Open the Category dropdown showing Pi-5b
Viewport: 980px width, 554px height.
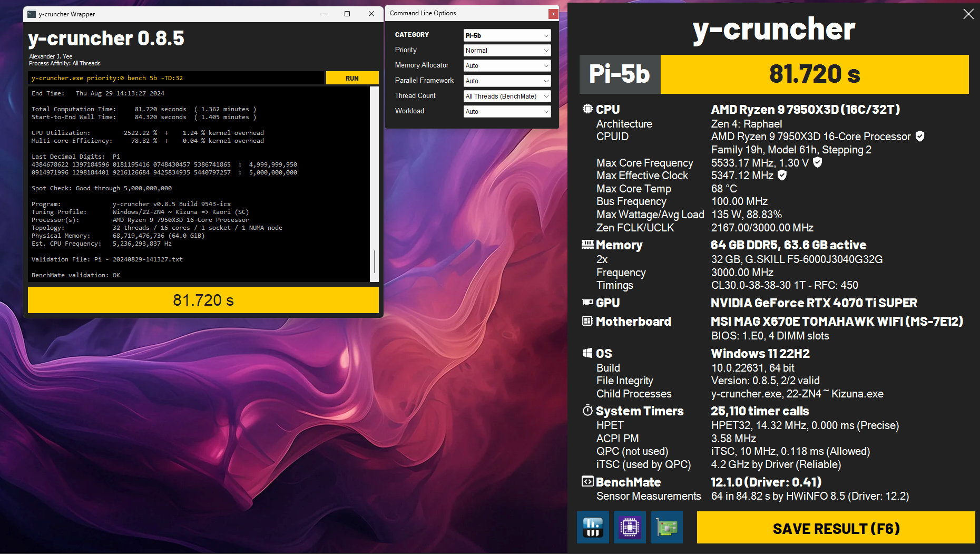coord(507,35)
